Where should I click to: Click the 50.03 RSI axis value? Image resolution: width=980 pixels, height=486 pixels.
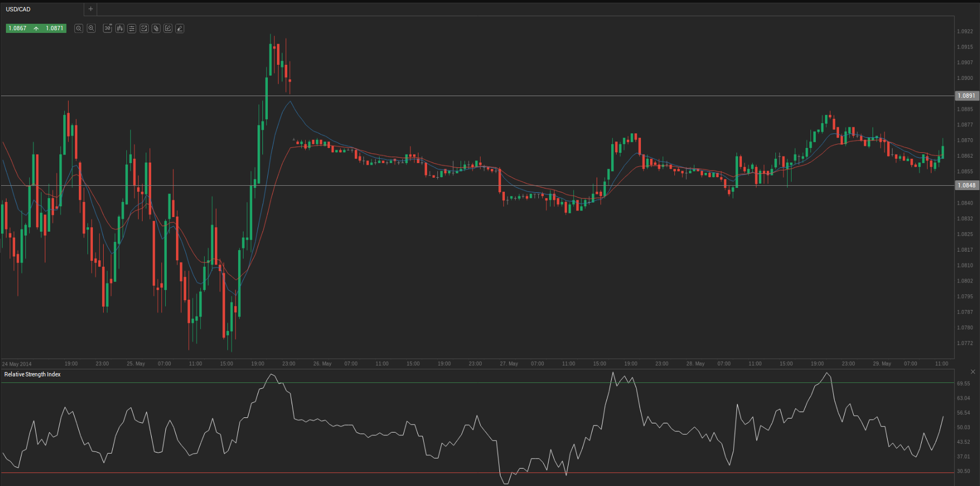pos(963,428)
